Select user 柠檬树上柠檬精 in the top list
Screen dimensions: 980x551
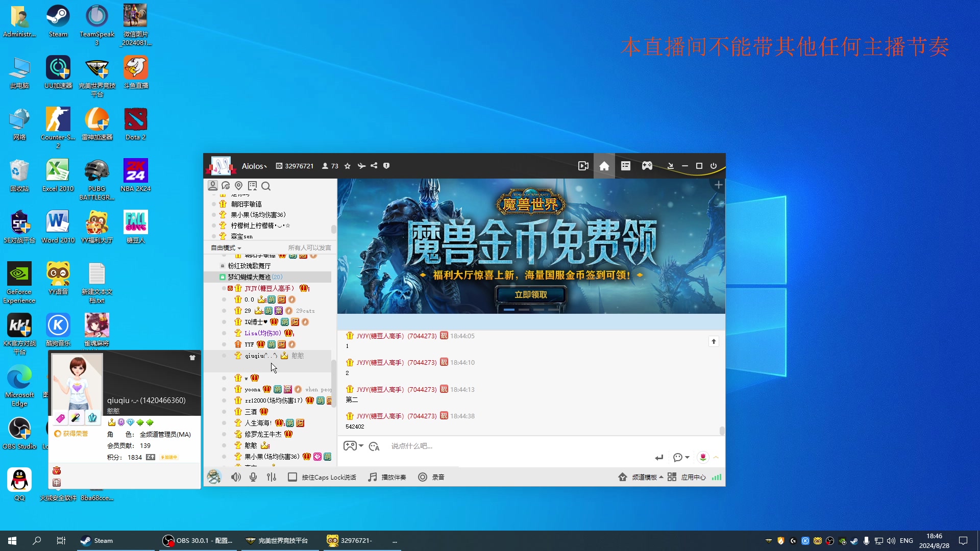tap(260, 226)
